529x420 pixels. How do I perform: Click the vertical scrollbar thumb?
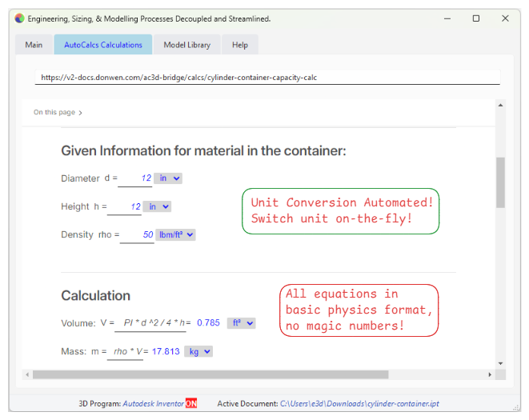coord(501,182)
